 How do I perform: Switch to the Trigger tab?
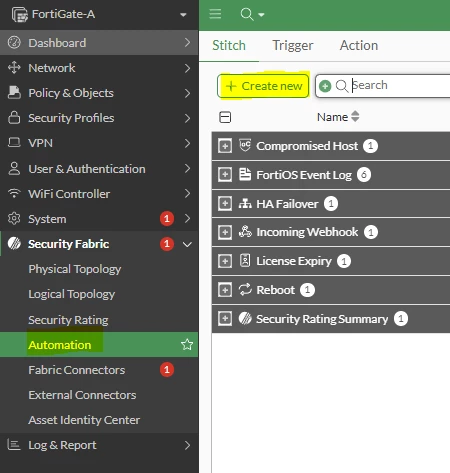coord(293,45)
